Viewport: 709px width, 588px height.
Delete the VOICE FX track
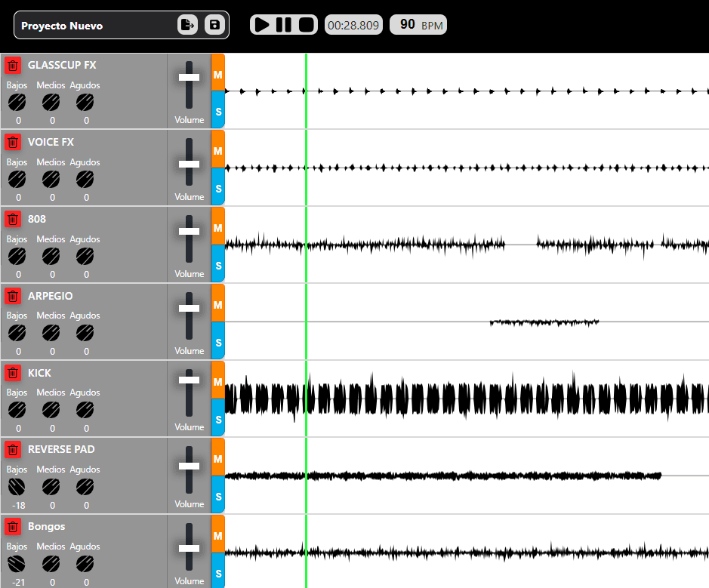pos(13,142)
